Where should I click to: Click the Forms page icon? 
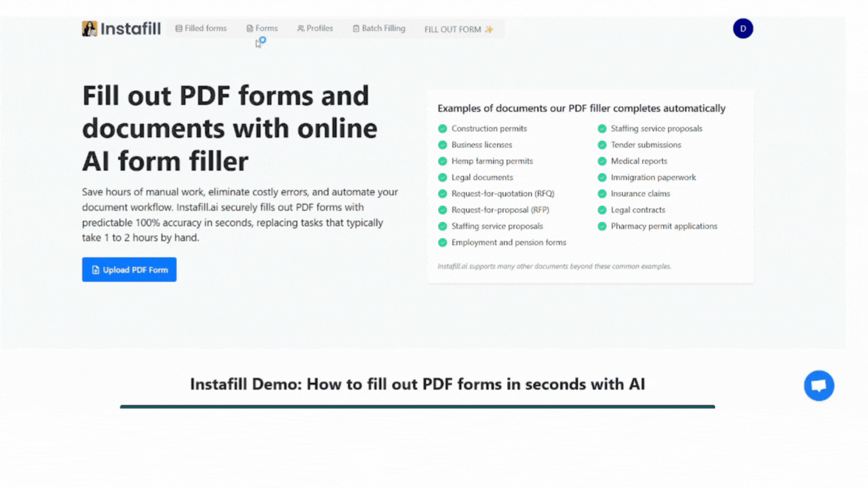click(248, 28)
